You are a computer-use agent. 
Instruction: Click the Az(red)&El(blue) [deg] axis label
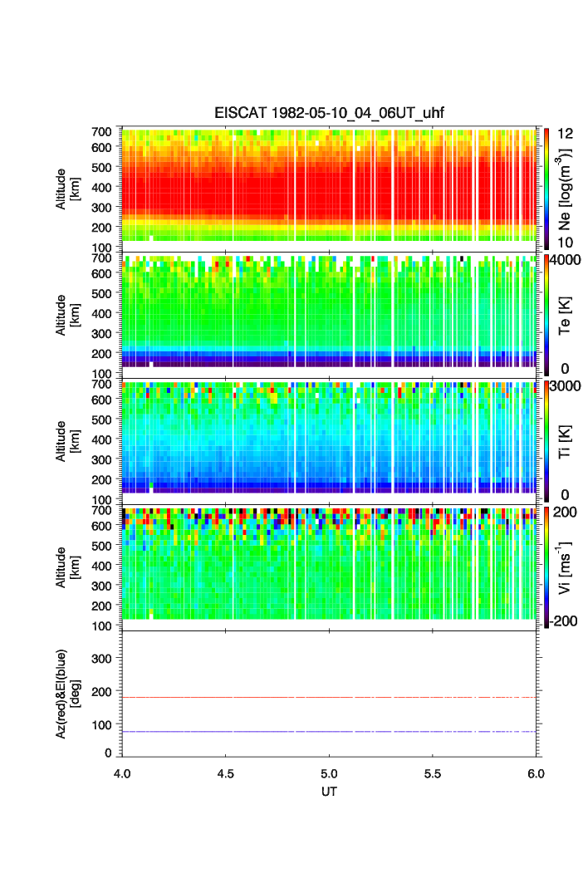67,694
